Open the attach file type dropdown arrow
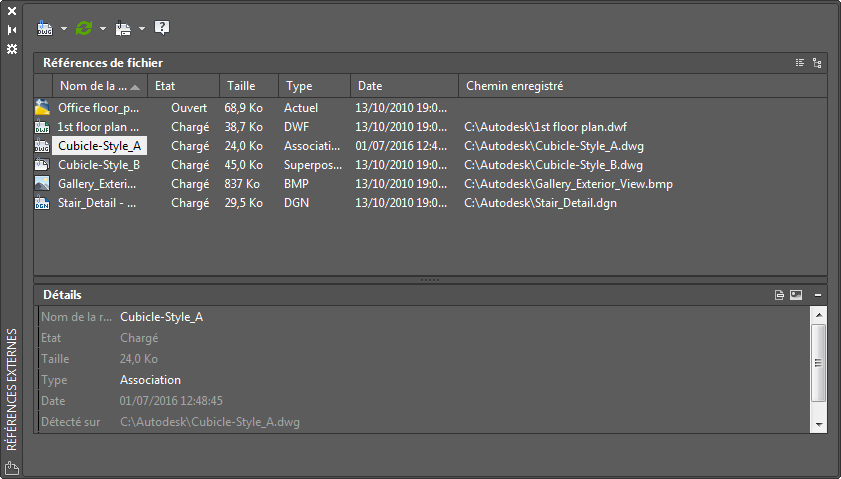 tap(64, 28)
